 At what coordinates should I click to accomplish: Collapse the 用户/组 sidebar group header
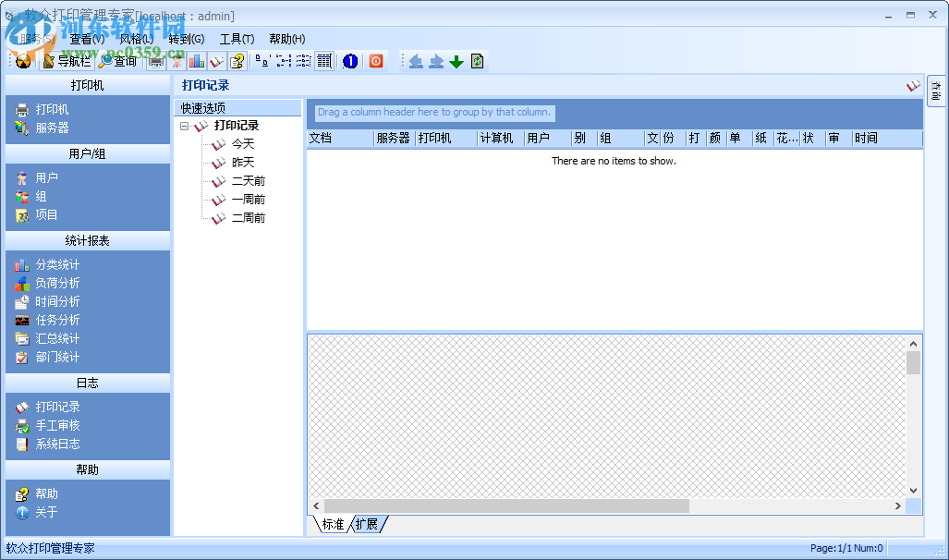88,153
